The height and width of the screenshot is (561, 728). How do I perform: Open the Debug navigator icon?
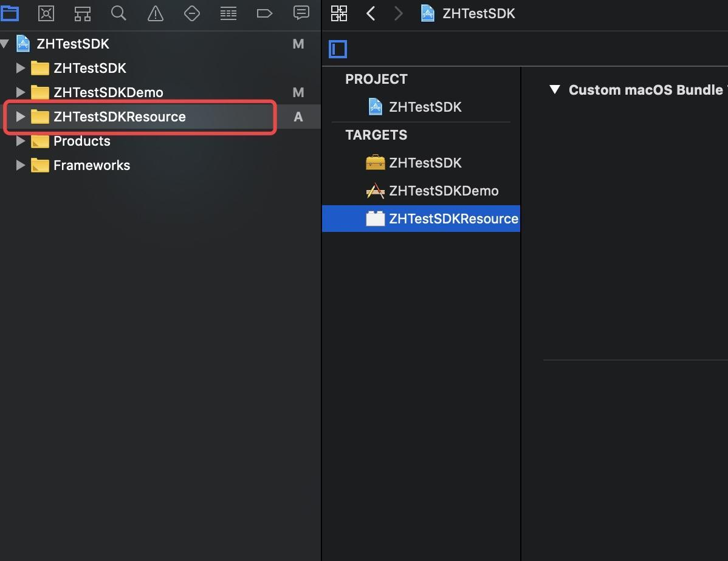point(228,13)
